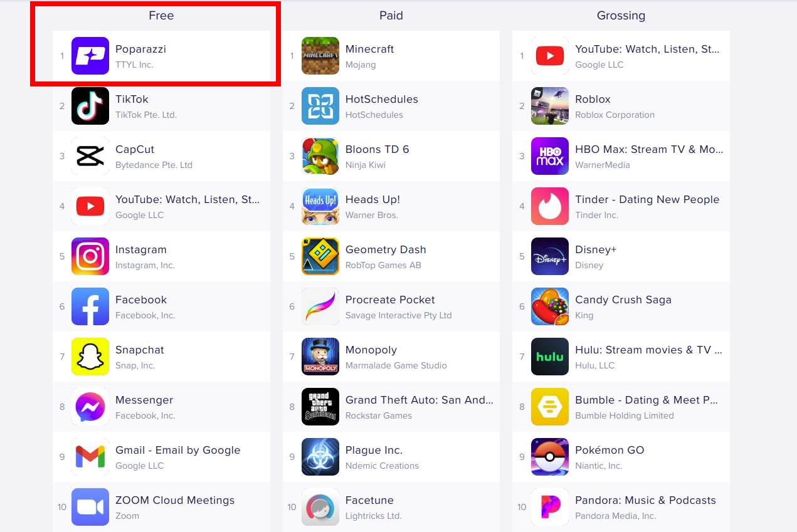Image resolution: width=797 pixels, height=532 pixels.
Task: Switch to the Free chart heading
Action: (161, 16)
